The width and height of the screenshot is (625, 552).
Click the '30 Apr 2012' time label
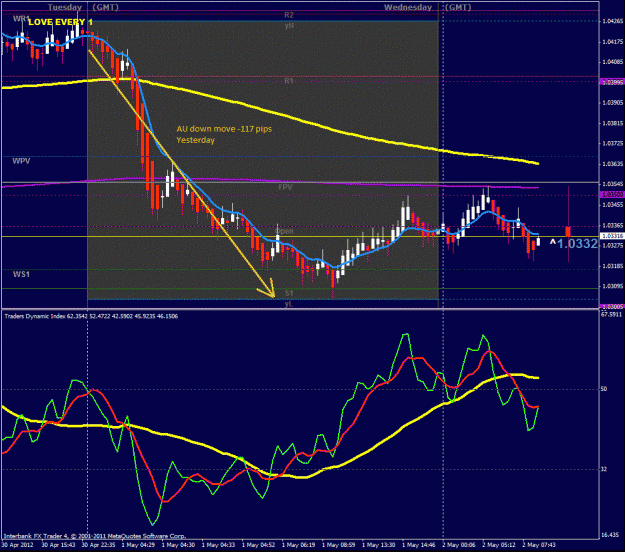(x=18, y=545)
